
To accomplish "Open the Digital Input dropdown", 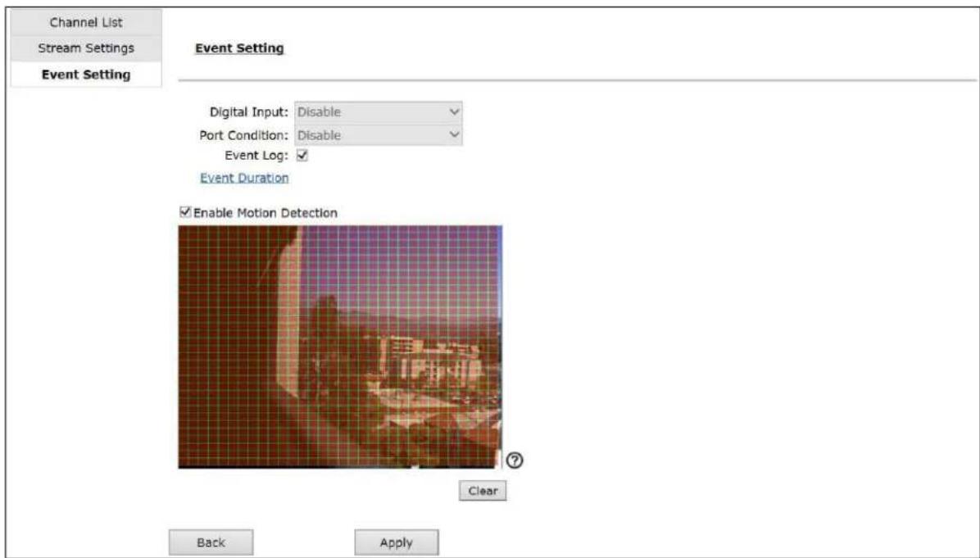I will pyautogui.click(x=378, y=112).
